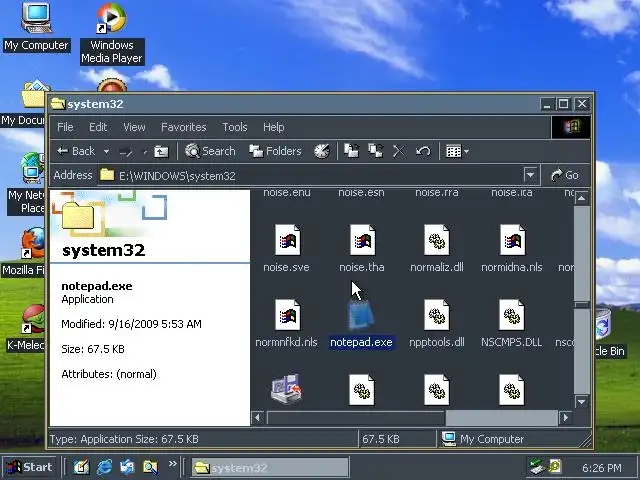Click the noise.esn file label

362,192
